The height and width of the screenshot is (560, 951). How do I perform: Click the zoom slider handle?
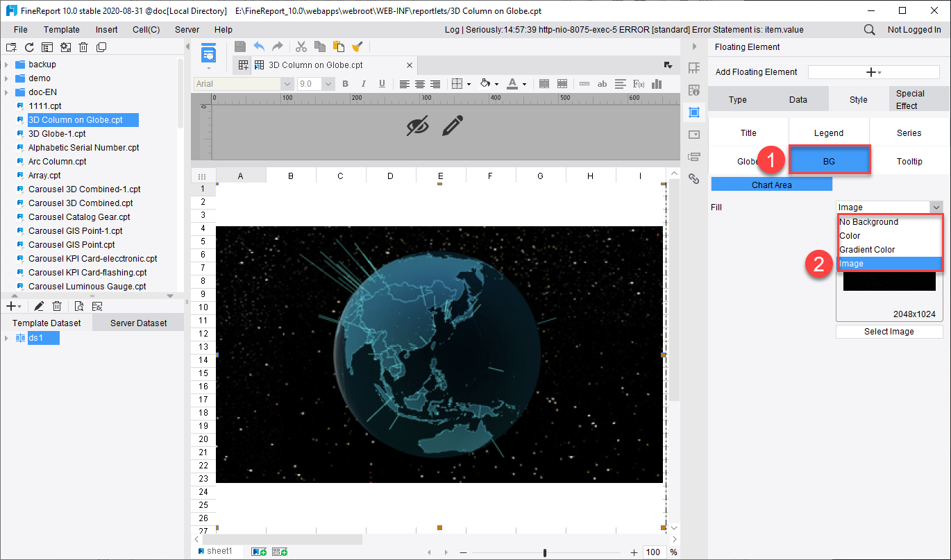(x=545, y=552)
